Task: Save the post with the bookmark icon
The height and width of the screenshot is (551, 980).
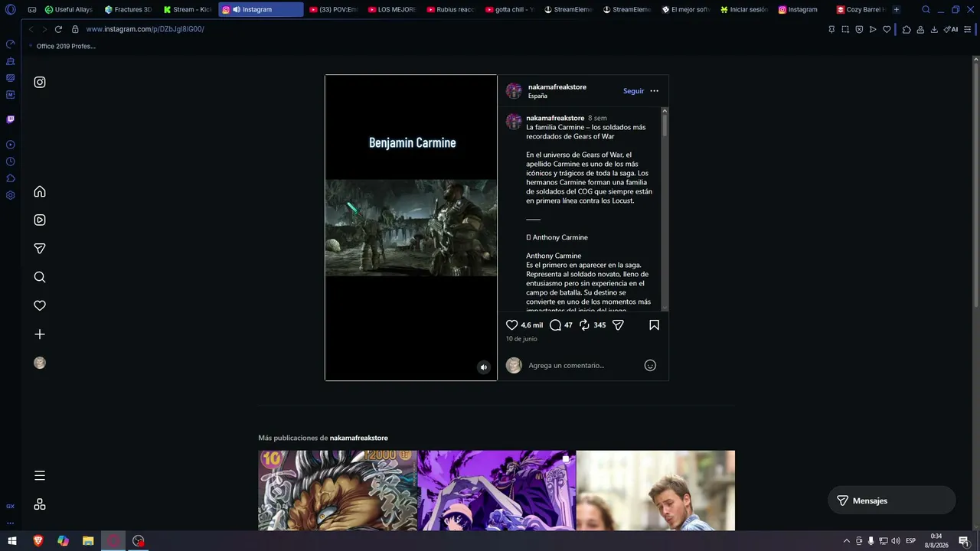Action: [654, 325]
